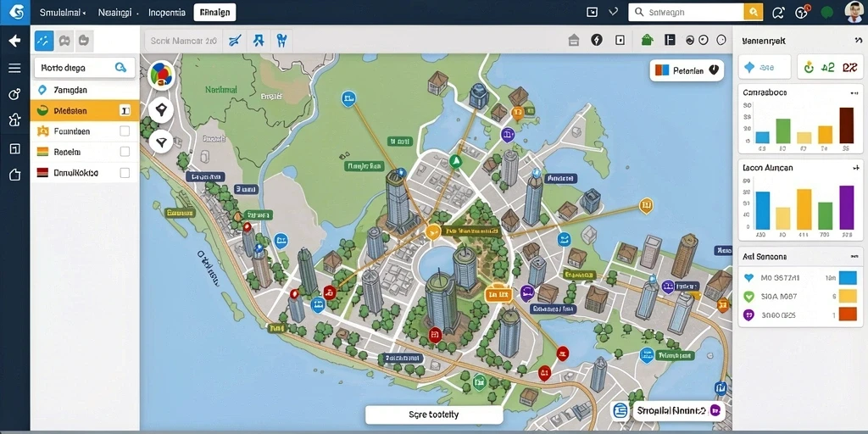Select the green building icon in toolbar
This screenshot has width=868, height=434.
pyautogui.click(x=647, y=40)
